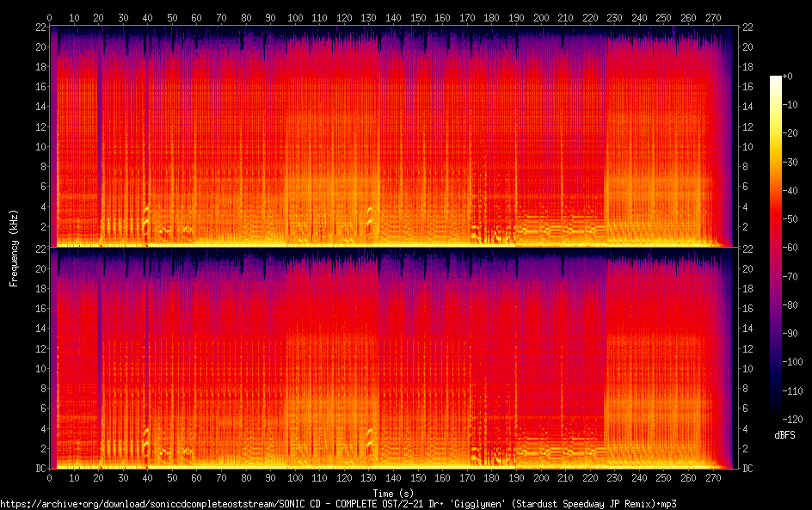Click the 0 tick on the bottom time axis
812x510 pixels.
[x=49, y=478]
